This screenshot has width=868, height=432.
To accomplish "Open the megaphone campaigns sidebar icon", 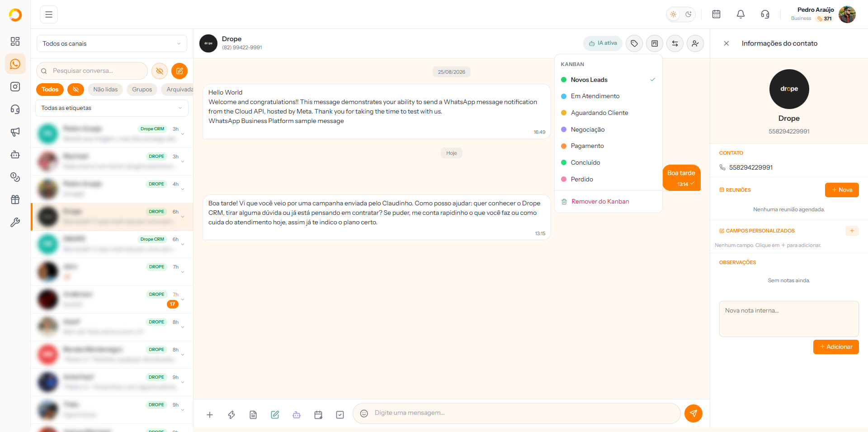I will click(15, 132).
